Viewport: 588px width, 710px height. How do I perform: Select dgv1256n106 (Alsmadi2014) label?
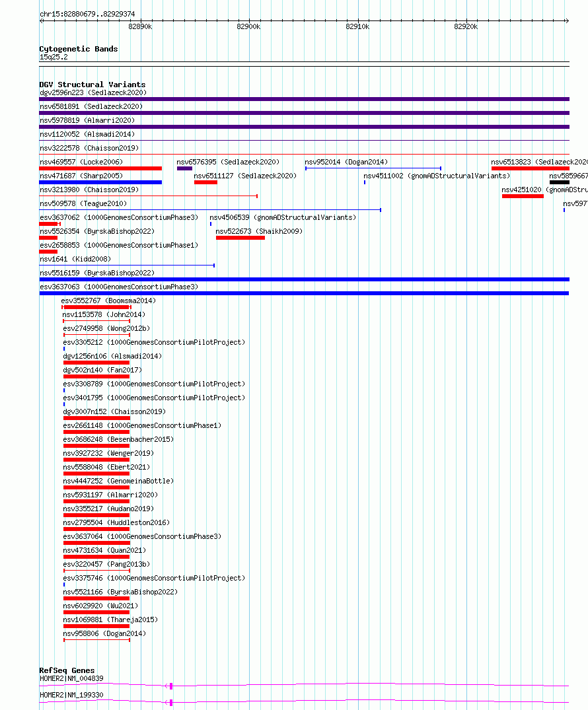point(112,357)
